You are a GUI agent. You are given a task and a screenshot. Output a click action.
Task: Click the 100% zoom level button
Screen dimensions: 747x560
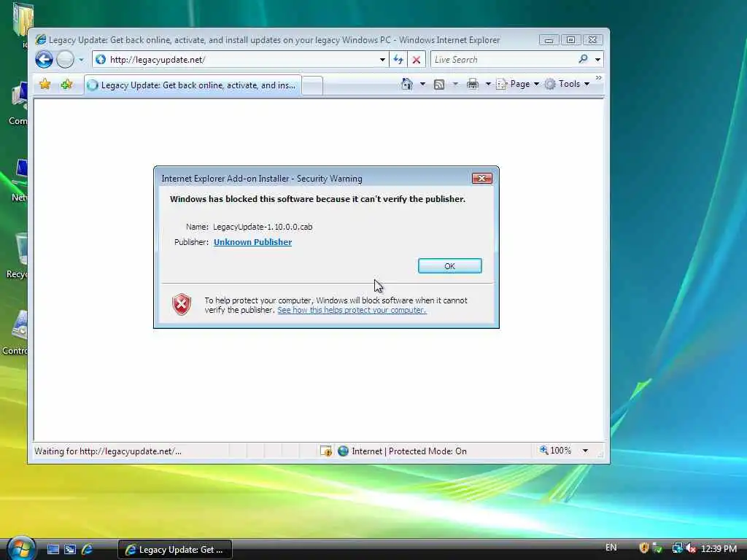click(555, 450)
